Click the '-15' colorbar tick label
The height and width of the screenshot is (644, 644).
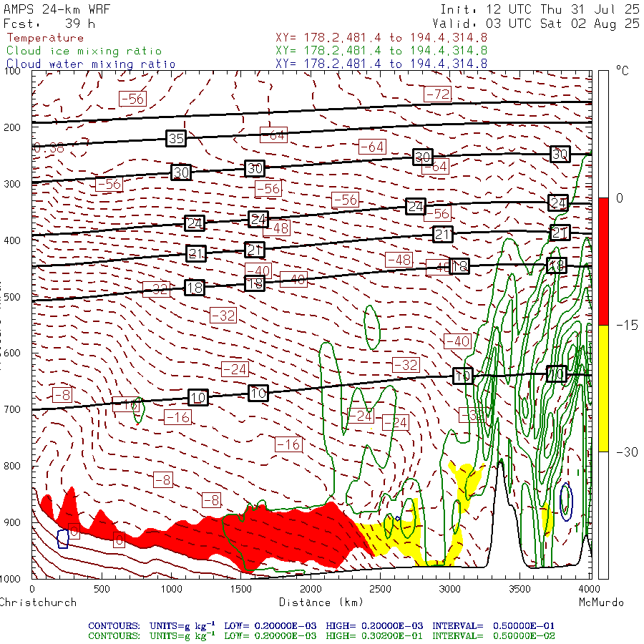(x=627, y=326)
